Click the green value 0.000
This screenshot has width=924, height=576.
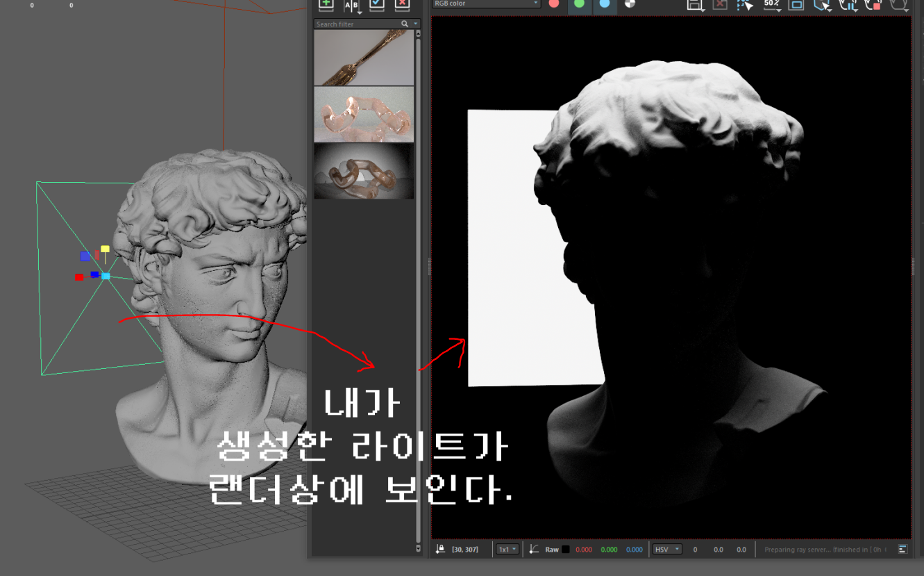609,550
